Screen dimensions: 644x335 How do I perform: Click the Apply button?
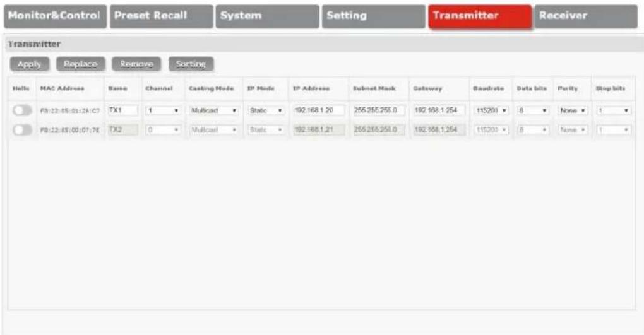(x=30, y=64)
